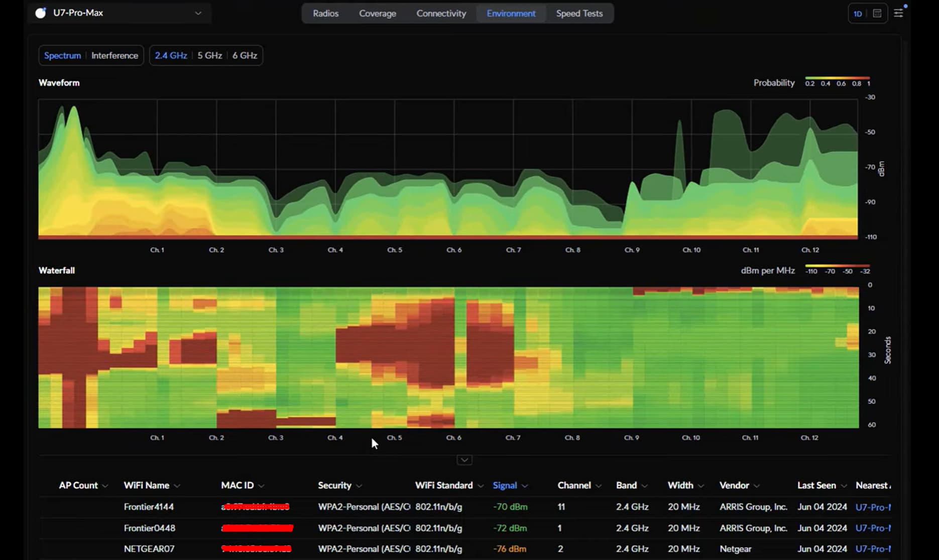
Task: Select the NETGEAR07 row in the table
Action: tap(149, 548)
